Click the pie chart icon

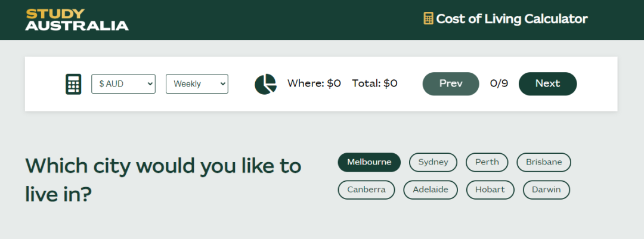pos(265,84)
